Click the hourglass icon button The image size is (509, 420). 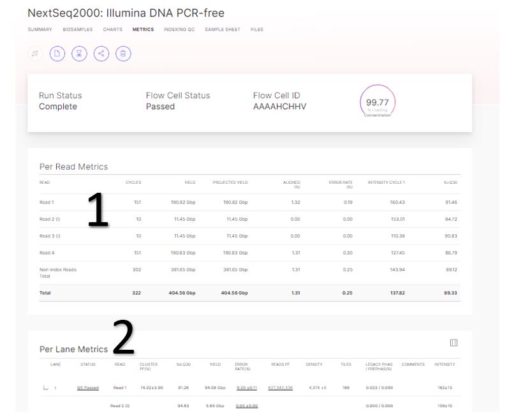[x=79, y=54]
